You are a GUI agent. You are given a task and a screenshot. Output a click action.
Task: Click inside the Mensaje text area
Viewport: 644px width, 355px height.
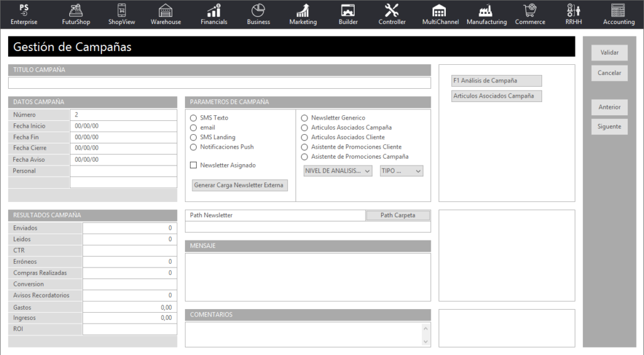click(x=308, y=278)
